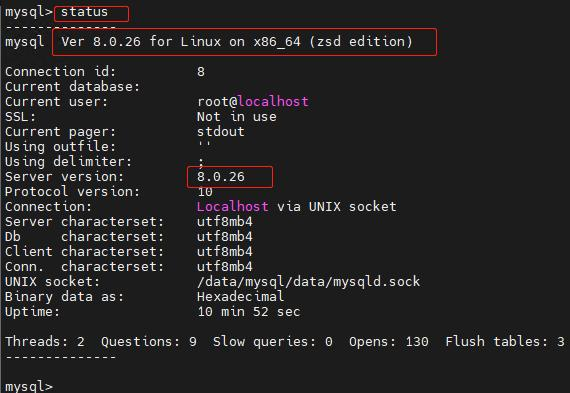
Task: Click the 'Flush tables: 3' statistic
Action: pyautogui.click(x=505, y=342)
